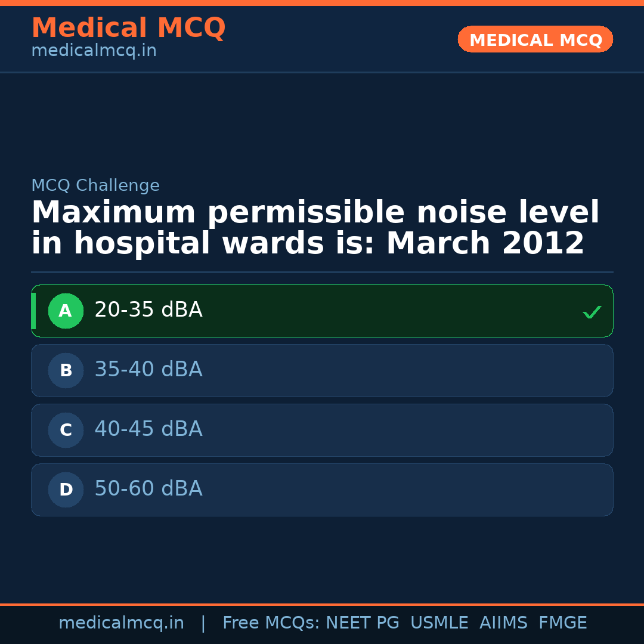Image resolution: width=644 pixels, height=644 pixels.
Task: Click the noise level question text
Action: [315, 228]
